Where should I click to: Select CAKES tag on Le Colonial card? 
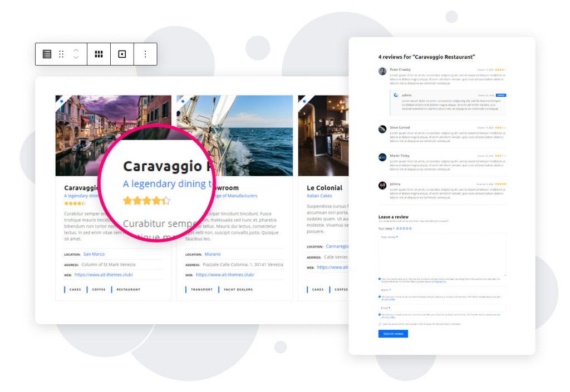click(318, 289)
